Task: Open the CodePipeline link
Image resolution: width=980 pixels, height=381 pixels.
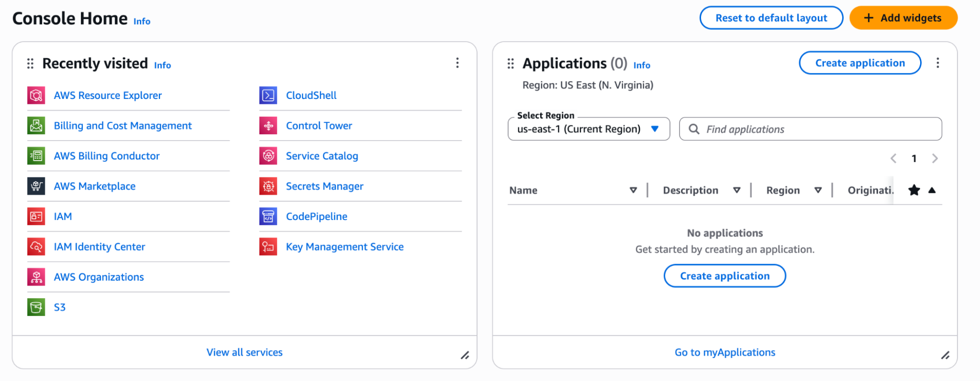Action: tap(317, 216)
